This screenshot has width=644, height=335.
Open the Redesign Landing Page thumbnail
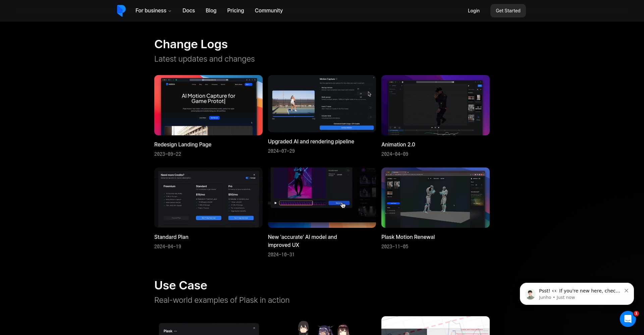[208, 105]
